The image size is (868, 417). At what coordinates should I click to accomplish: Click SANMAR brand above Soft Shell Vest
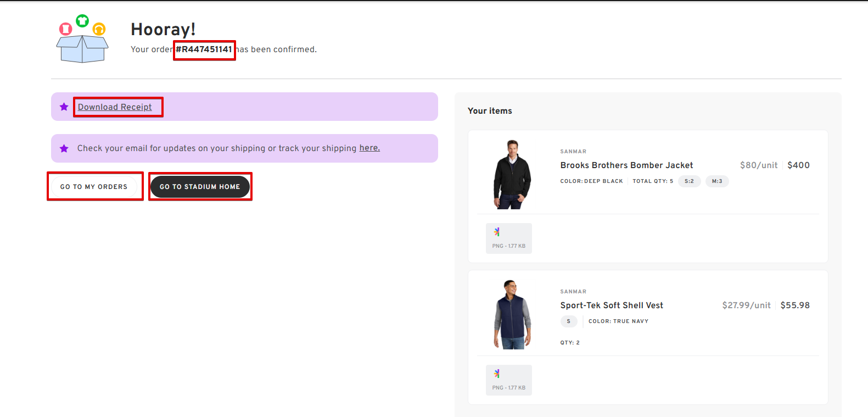tap(573, 292)
